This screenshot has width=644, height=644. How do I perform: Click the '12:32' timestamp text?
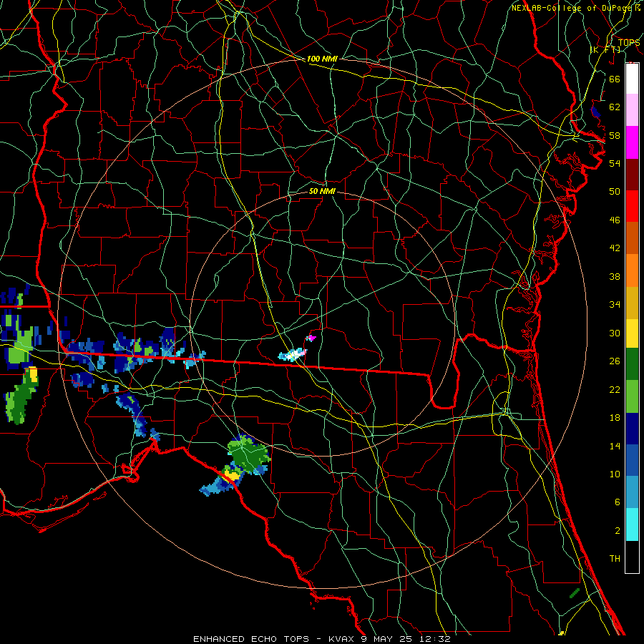[435, 639]
